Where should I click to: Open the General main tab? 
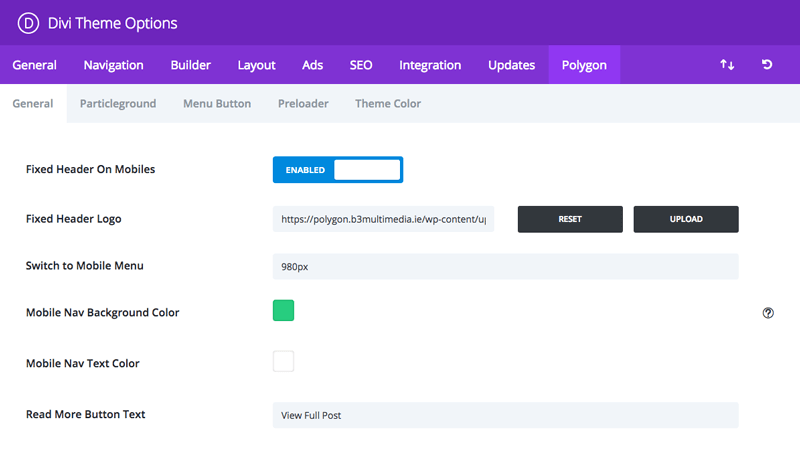click(34, 65)
